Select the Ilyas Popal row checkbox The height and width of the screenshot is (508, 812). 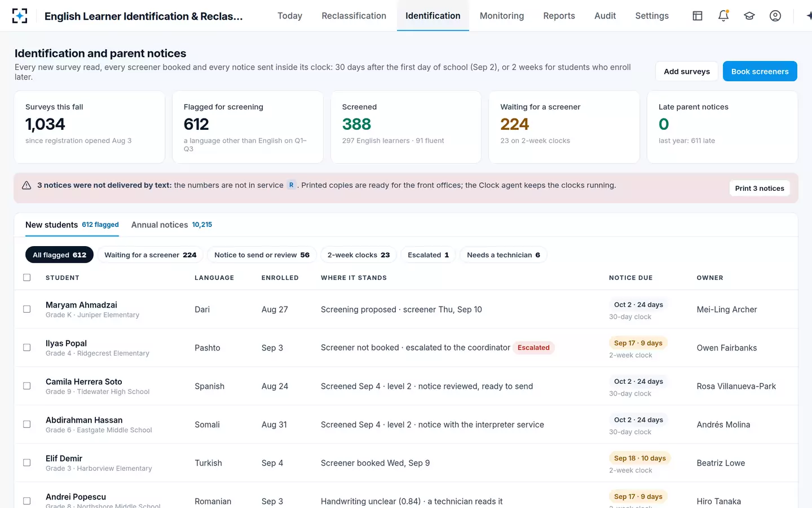click(27, 348)
